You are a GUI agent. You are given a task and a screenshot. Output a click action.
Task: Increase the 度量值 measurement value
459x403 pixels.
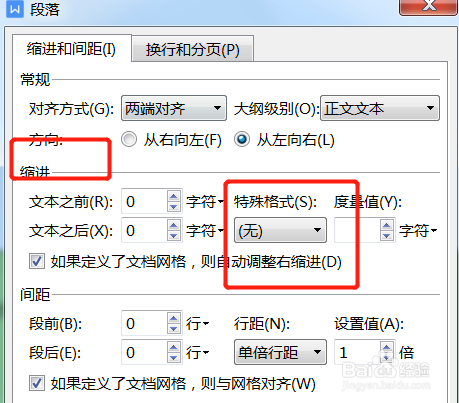tap(387, 225)
